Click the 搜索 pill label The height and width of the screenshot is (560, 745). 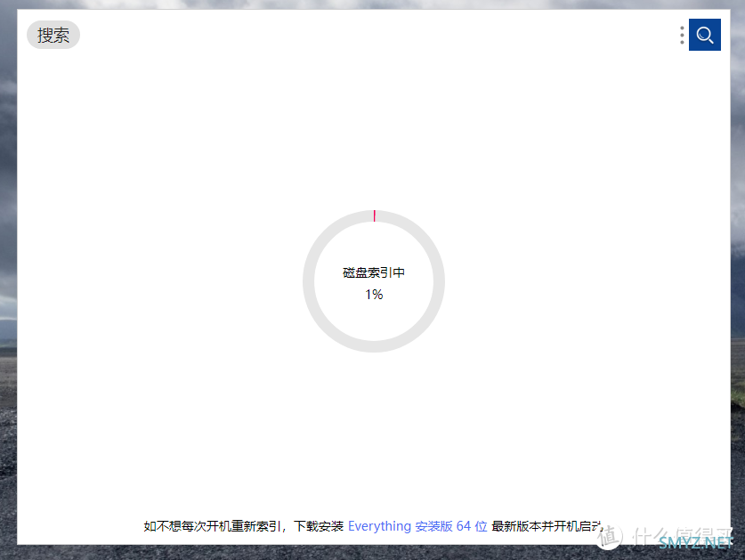click(x=53, y=35)
